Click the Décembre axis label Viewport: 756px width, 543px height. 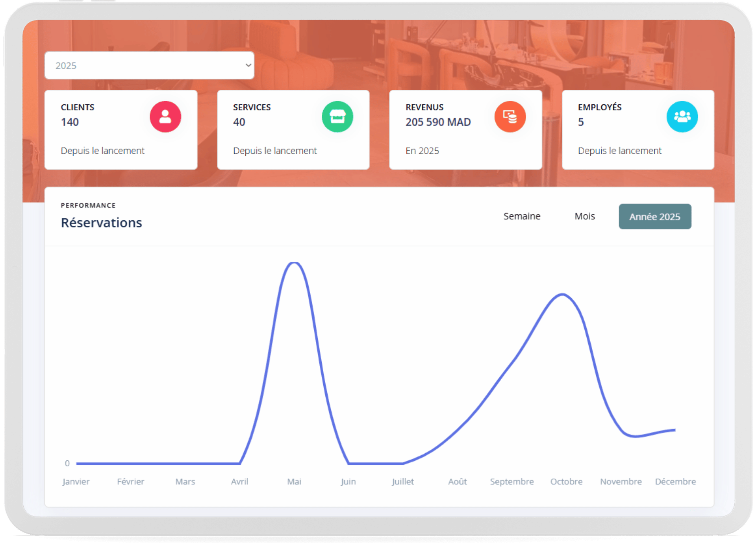point(675,482)
